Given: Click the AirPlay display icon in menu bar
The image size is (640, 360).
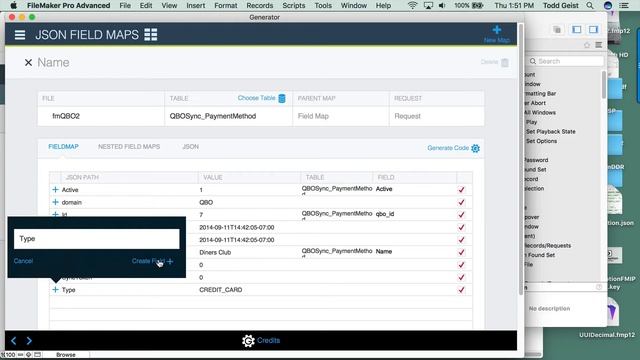Looking at the screenshot, I should pyautogui.click(x=428, y=5).
